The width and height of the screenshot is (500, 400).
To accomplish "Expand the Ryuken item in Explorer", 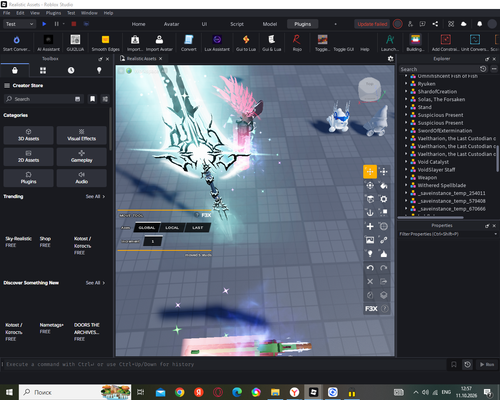I will [406, 84].
